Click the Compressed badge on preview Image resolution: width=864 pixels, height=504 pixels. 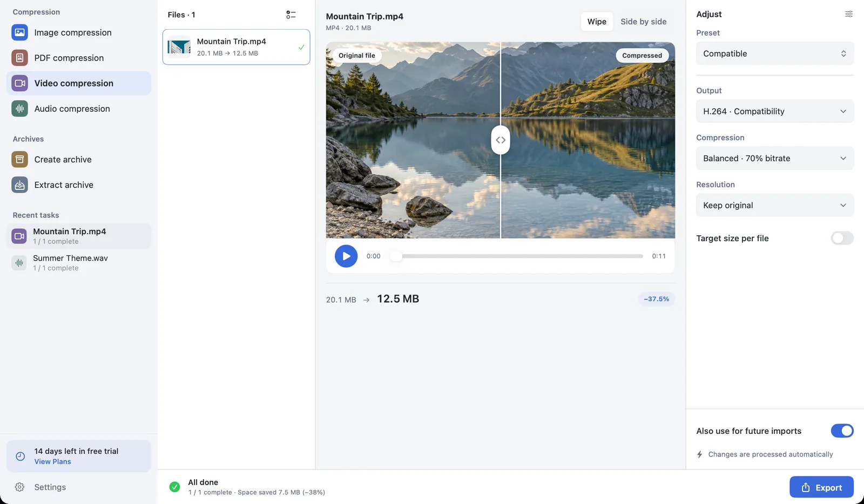[642, 56]
